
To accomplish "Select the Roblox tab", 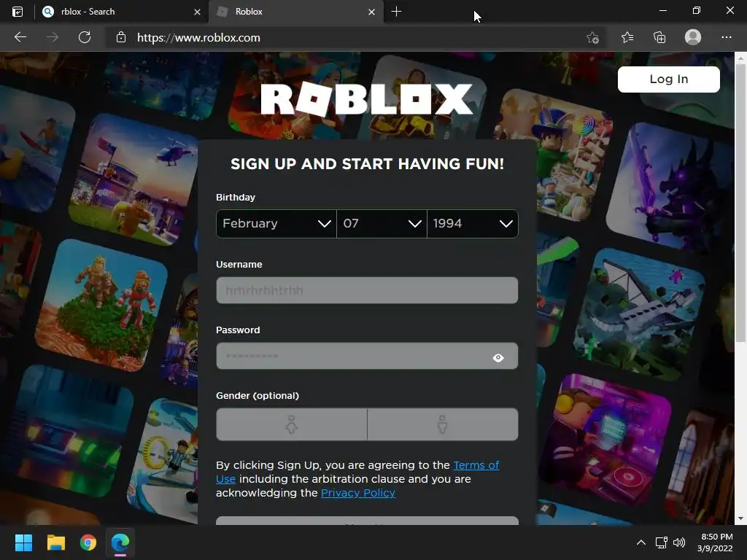I will pyautogui.click(x=295, y=12).
